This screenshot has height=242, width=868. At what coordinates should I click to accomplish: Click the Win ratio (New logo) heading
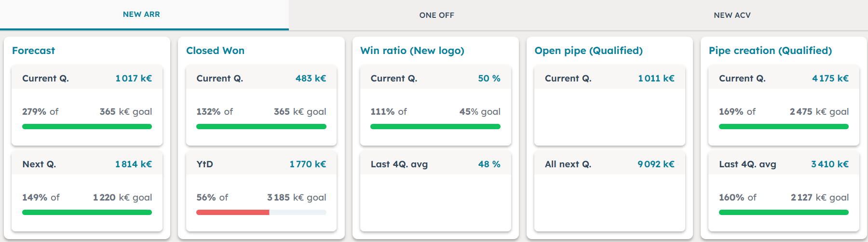pyautogui.click(x=412, y=51)
